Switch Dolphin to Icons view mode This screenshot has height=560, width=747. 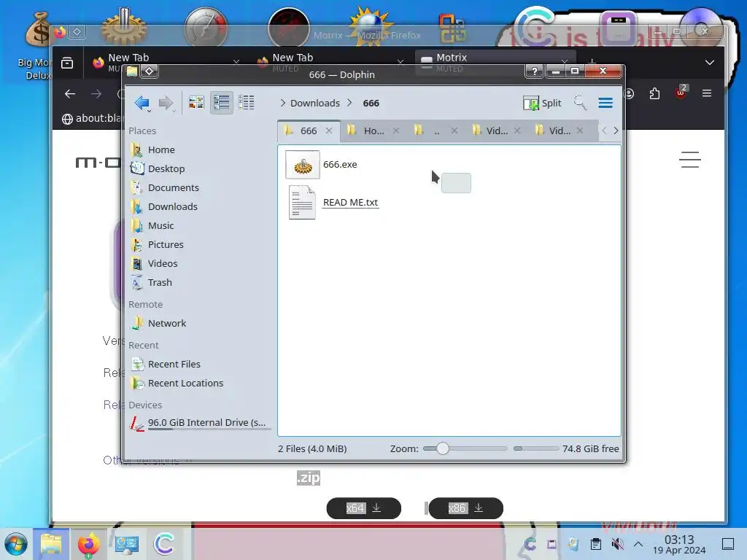(x=196, y=102)
